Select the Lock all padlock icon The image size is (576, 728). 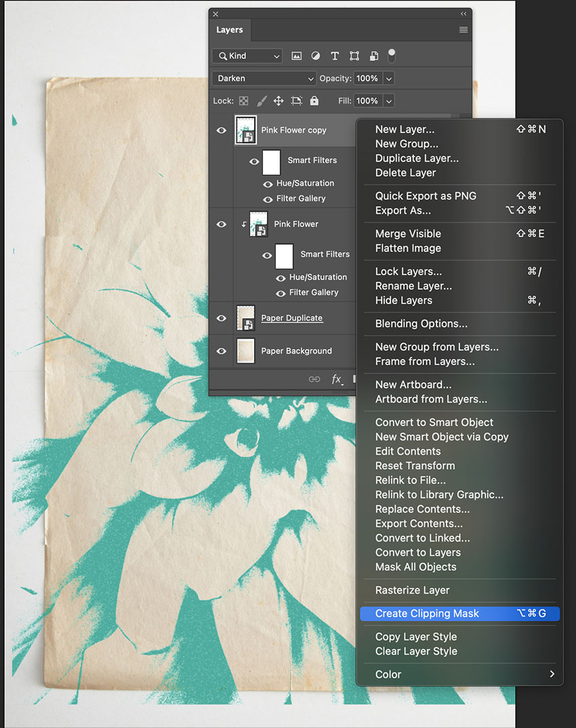coord(314,100)
